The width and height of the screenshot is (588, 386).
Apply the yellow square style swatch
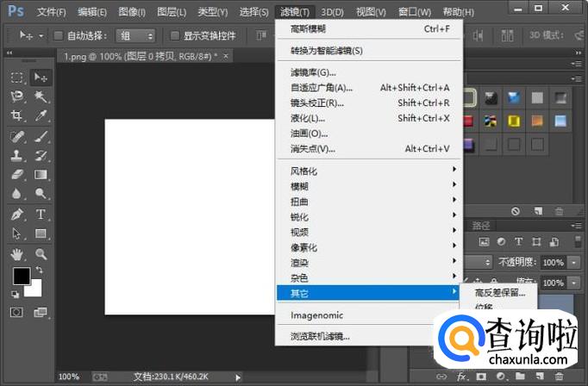coord(514,121)
